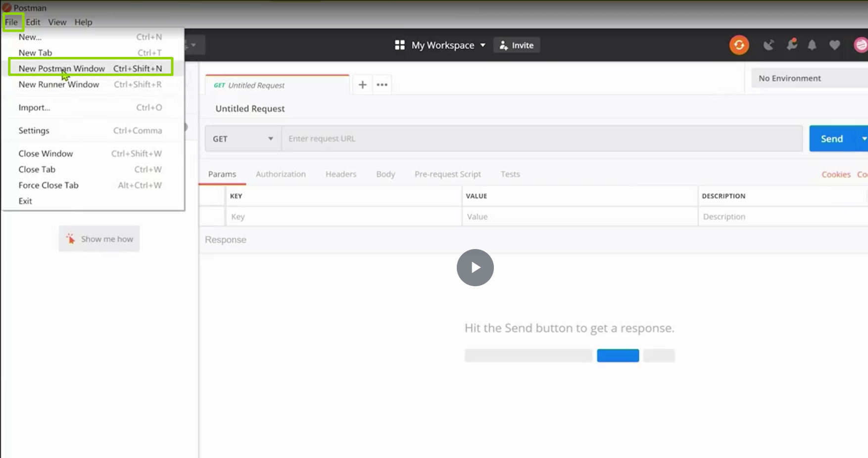This screenshot has height=458, width=868.
Task: Choose Exit from the File menu
Action: [x=93, y=202]
